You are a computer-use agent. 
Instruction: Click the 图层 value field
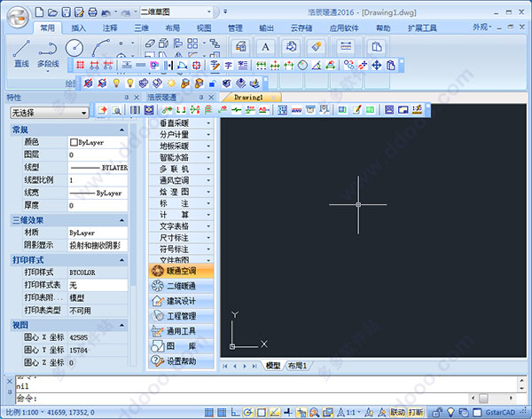(x=98, y=155)
